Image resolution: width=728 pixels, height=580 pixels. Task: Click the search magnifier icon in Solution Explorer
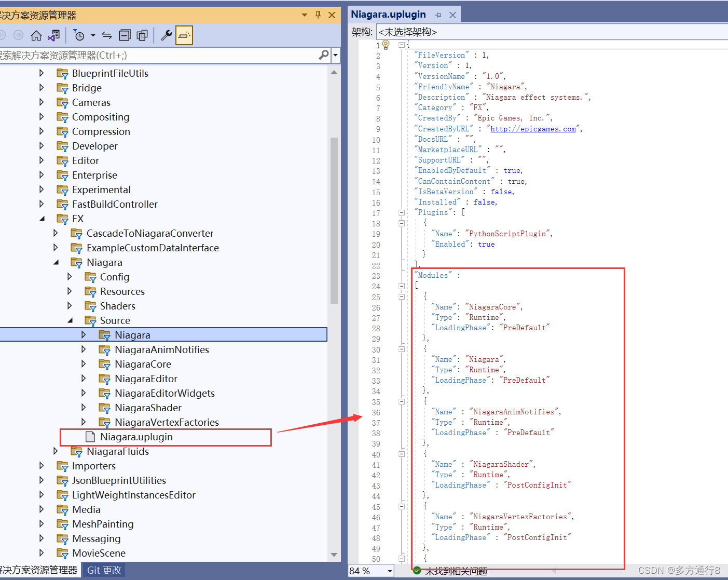point(324,55)
